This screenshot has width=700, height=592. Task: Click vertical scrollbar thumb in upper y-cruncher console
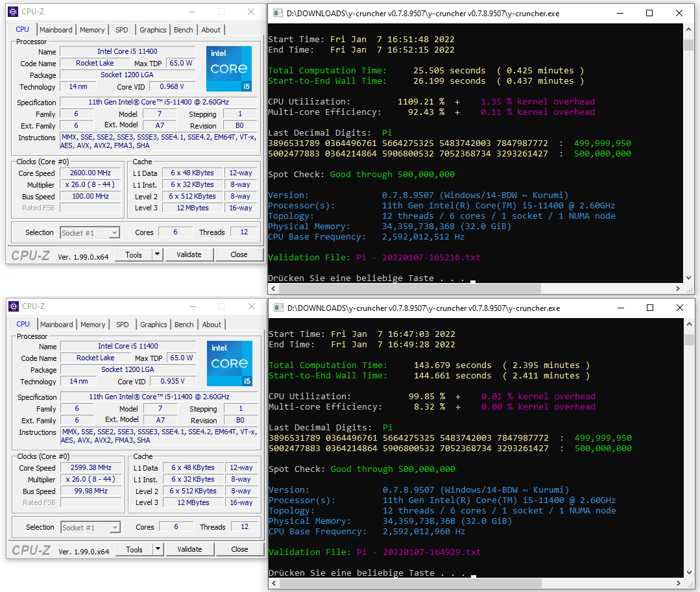(688, 45)
